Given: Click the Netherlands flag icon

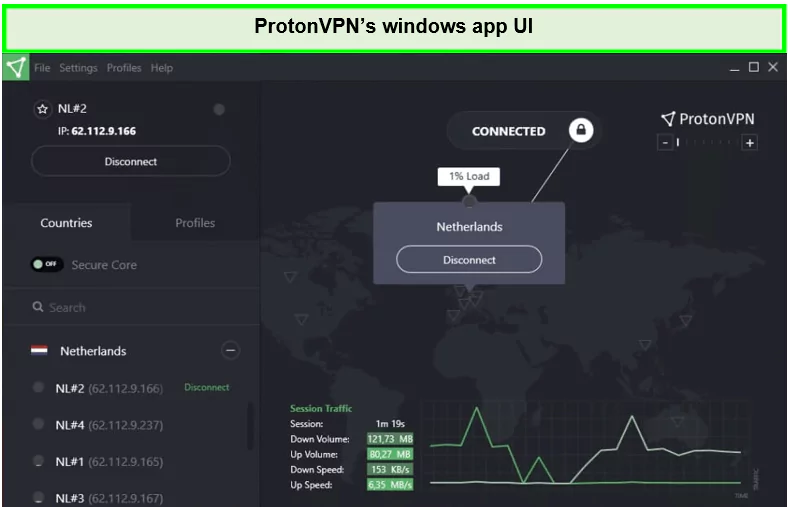Looking at the screenshot, I should coord(39,350).
